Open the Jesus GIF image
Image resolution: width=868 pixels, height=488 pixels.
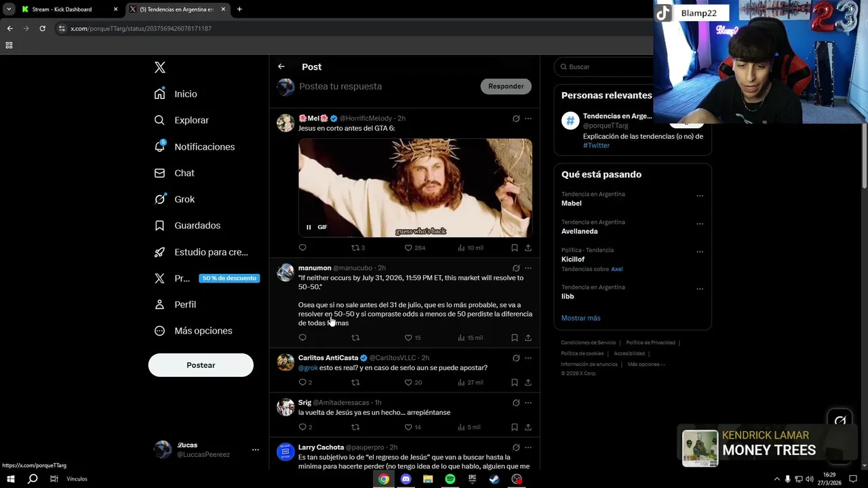415,188
